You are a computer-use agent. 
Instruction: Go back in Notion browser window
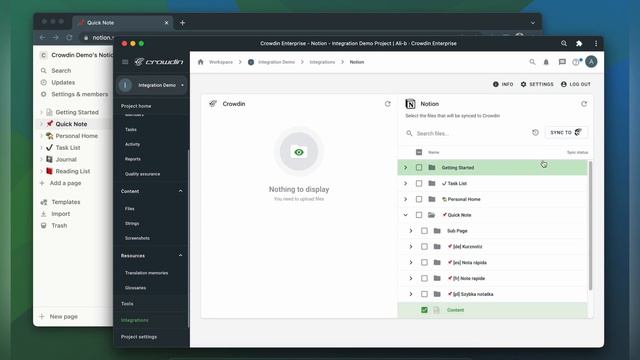(x=42, y=37)
